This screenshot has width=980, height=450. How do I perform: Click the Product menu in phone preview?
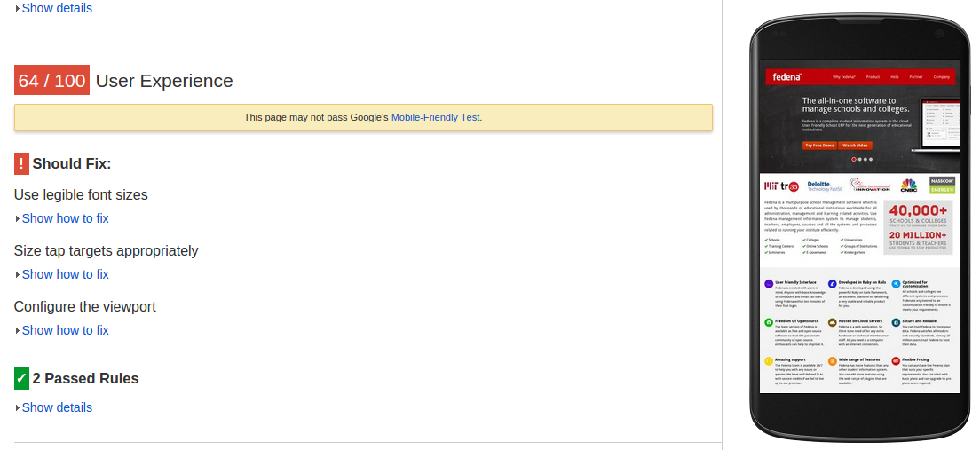[x=873, y=77]
